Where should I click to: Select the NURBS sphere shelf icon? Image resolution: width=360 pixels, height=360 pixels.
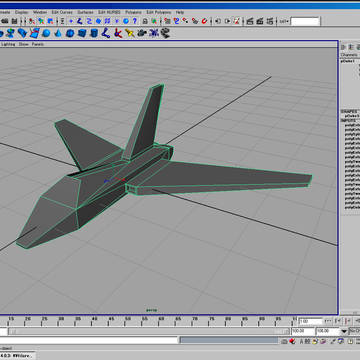tap(46, 33)
